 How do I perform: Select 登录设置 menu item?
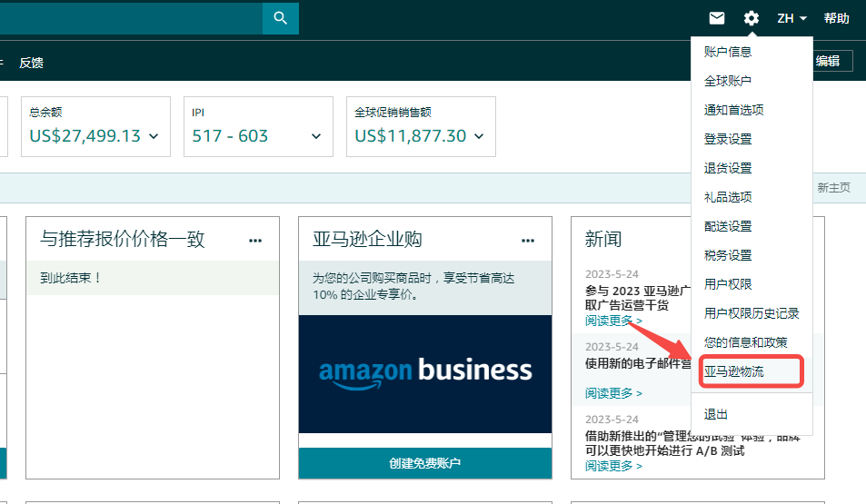tap(728, 139)
